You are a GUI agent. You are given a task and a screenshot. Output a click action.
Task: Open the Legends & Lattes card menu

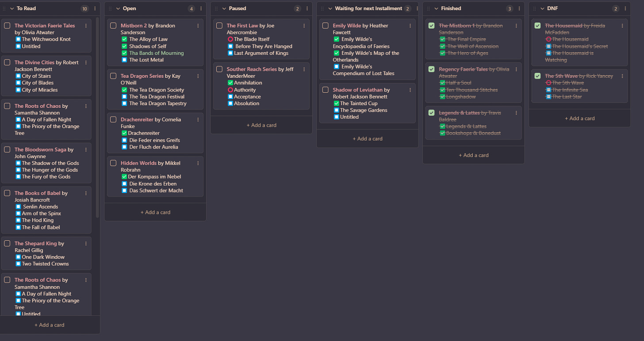click(517, 113)
